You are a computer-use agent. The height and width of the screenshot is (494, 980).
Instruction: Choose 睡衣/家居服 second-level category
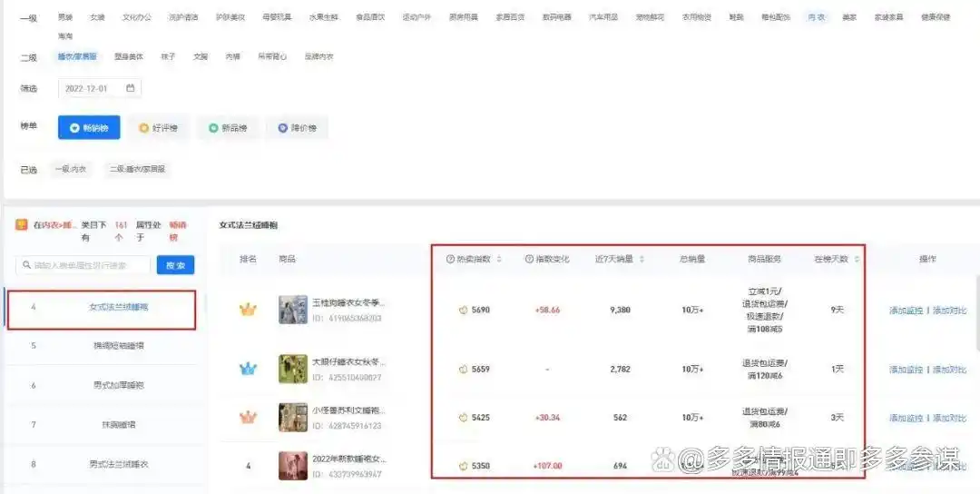coord(77,56)
